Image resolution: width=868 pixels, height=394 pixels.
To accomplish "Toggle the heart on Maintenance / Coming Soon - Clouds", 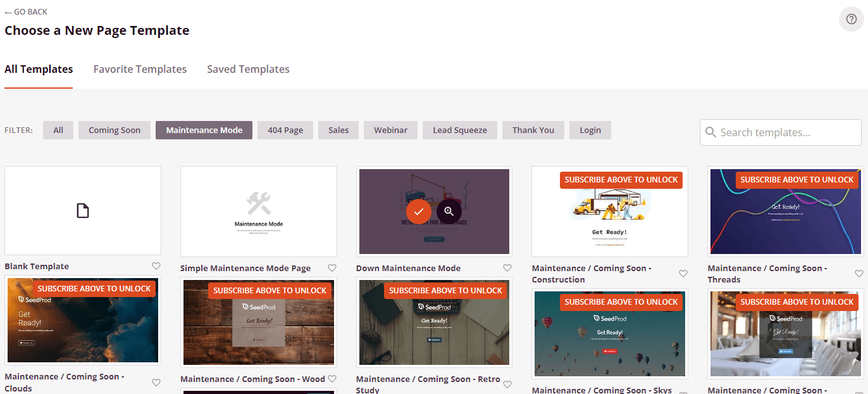I will point(156,383).
